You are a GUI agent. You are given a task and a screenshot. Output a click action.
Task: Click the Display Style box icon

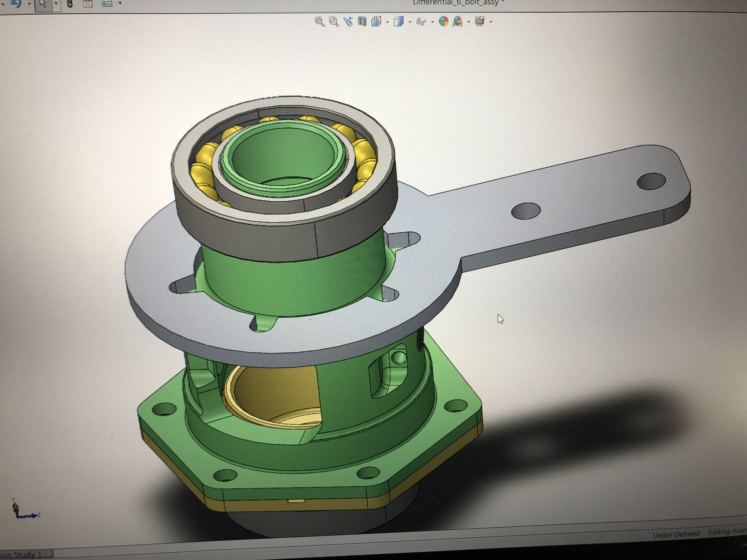tap(399, 22)
